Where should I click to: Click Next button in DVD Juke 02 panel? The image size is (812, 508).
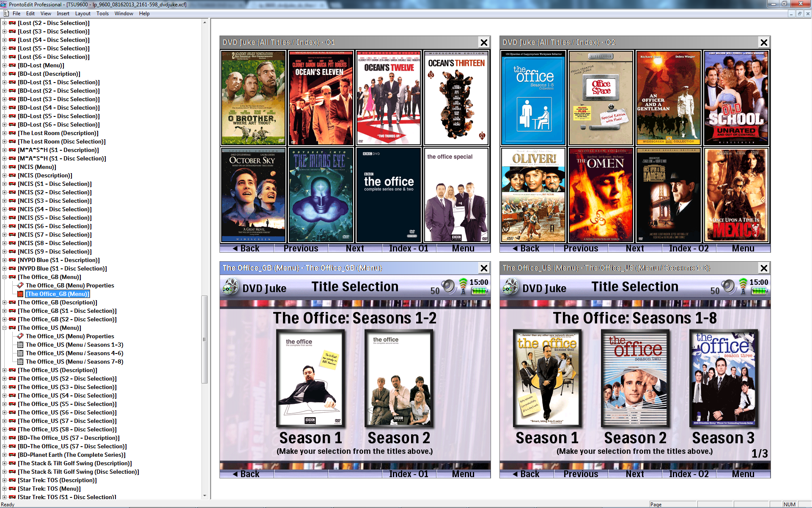click(635, 248)
